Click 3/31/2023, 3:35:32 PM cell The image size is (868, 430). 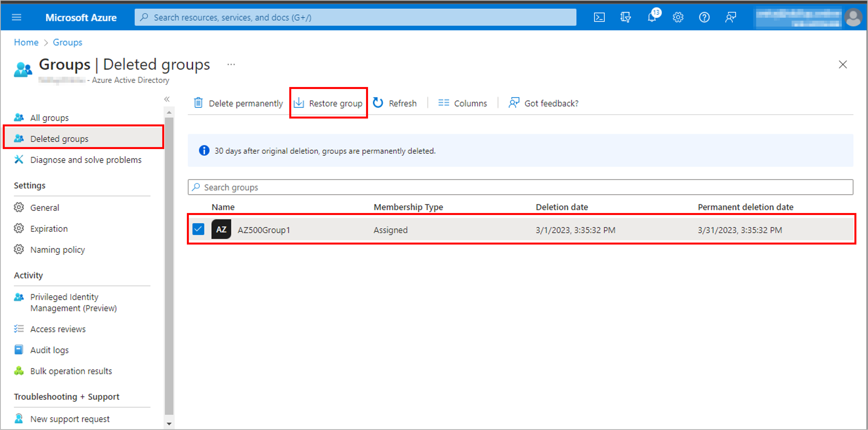point(740,230)
